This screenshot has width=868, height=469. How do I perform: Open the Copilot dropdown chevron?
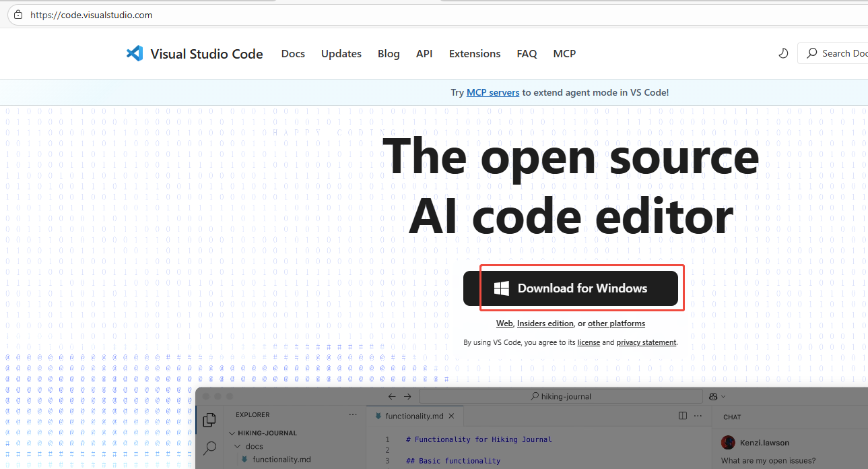723,397
